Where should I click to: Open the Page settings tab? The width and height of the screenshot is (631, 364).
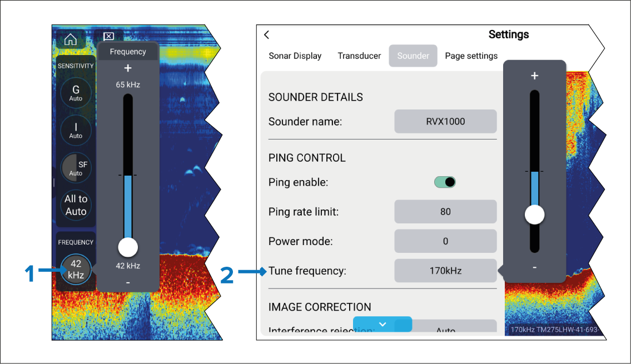471,56
